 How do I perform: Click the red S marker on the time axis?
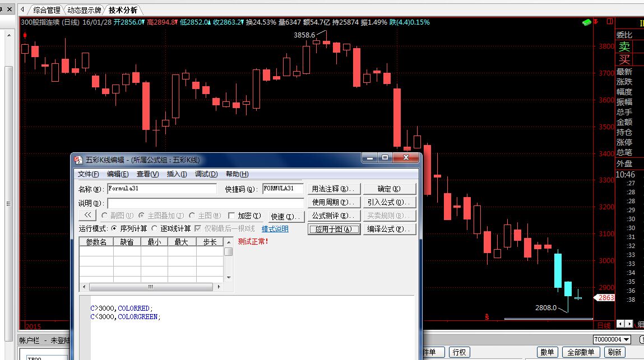click(487, 317)
